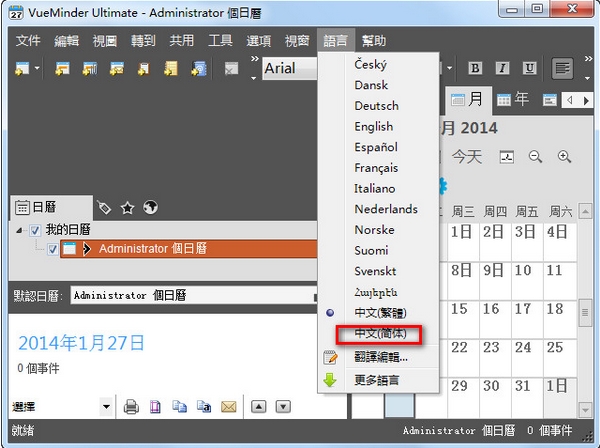Click the 17 date cell
Screen dimensions: 600x448
(527, 320)
